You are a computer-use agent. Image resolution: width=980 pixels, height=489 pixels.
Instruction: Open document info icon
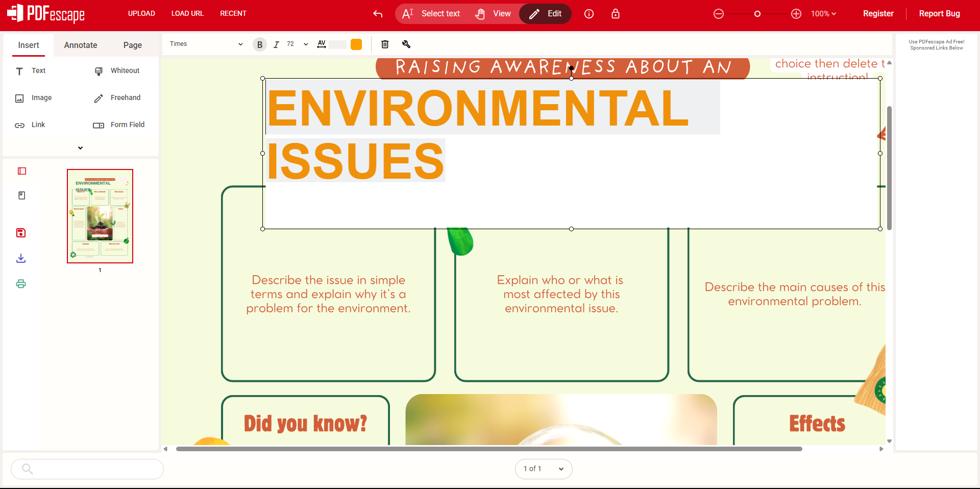589,14
